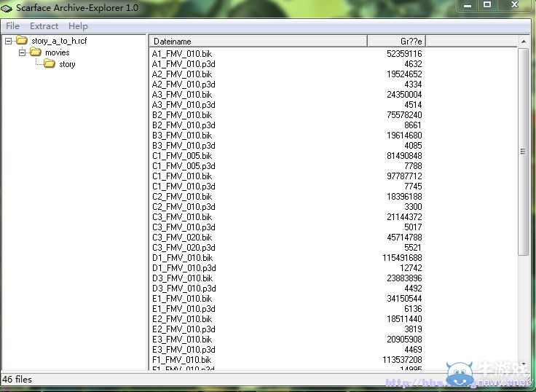Select file B2_FMV_010.p3d
This screenshot has width=536, height=392.
coord(184,125)
